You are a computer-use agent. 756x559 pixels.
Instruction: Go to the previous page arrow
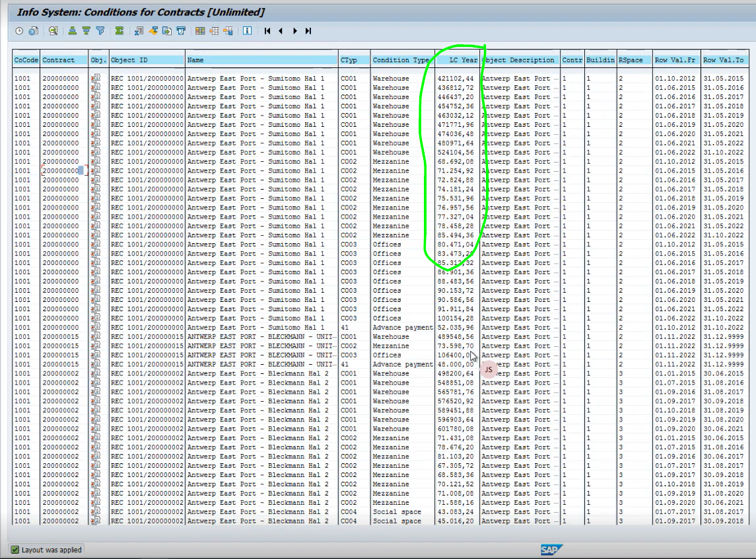(x=281, y=31)
